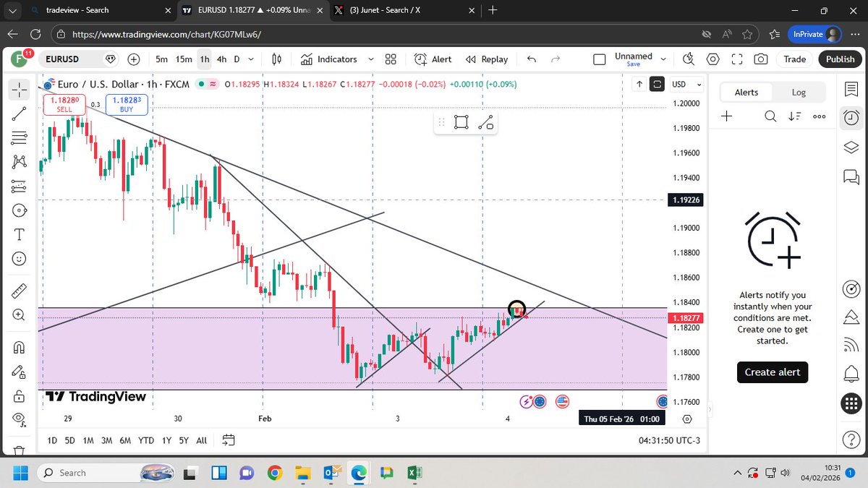Open the candlestick chart type selector

tap(276, 59)
